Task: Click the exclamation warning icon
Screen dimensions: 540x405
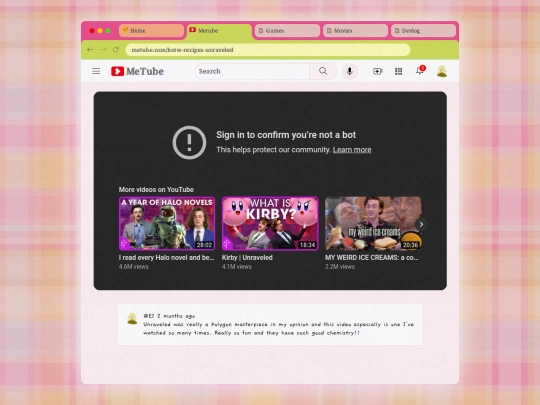Action: [189, 142]
